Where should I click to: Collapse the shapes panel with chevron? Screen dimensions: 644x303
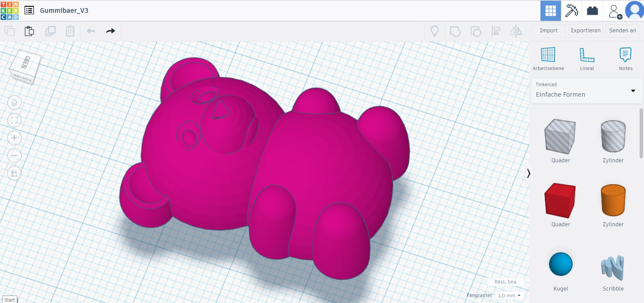528,173
